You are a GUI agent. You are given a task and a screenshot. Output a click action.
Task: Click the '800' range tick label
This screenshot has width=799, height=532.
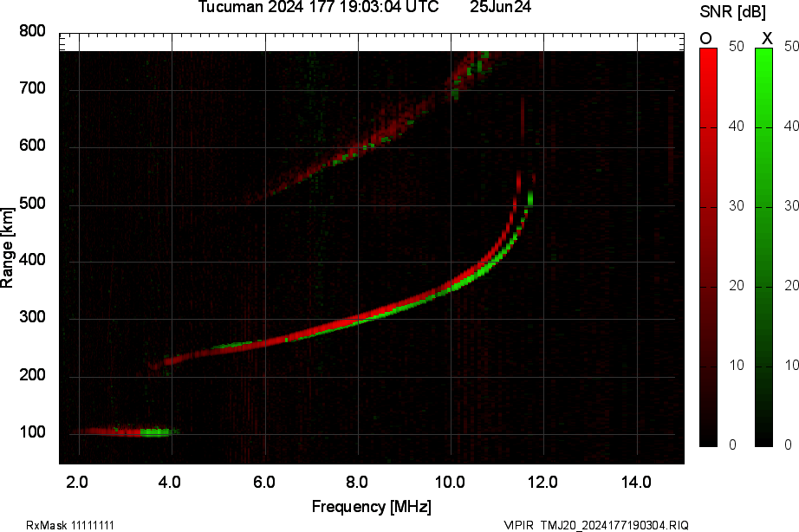(33, 31)
